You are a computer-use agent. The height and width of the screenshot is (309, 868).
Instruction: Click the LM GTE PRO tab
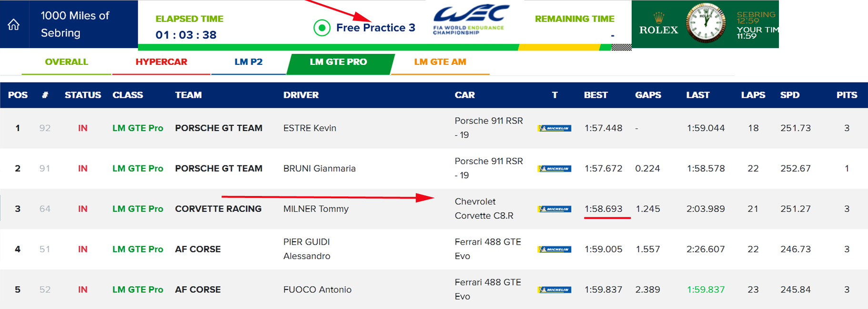[338, 62]
